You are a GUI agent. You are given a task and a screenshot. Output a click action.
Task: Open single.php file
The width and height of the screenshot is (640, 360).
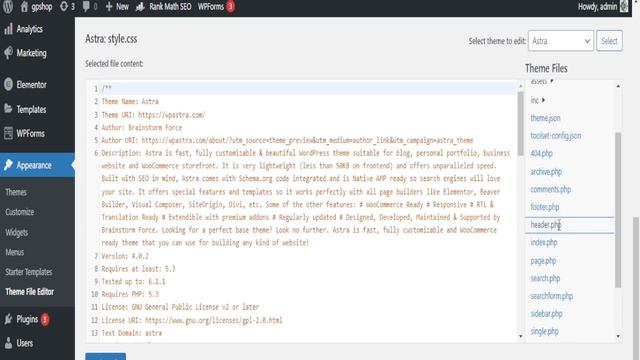(x=544, y=331)
